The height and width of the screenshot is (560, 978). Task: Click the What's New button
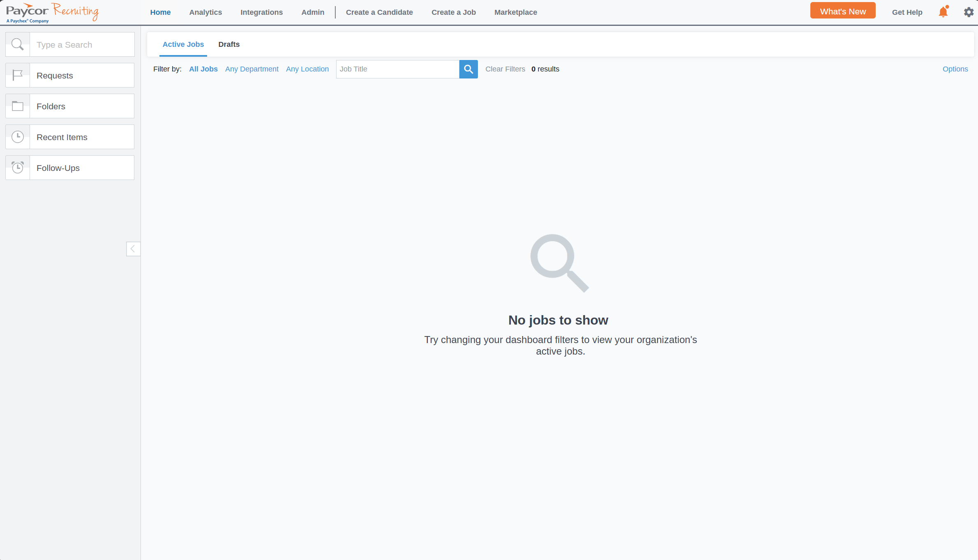(x=842, y=12)
